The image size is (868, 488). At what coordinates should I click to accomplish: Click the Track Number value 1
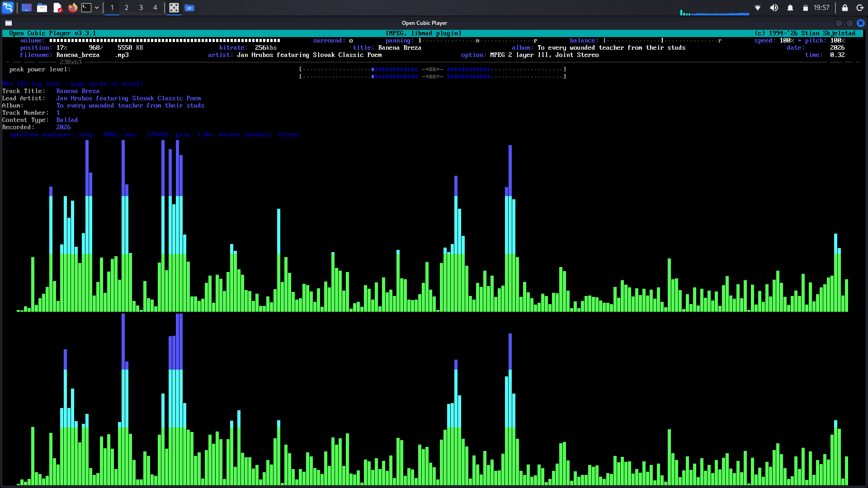coord(58,113)
